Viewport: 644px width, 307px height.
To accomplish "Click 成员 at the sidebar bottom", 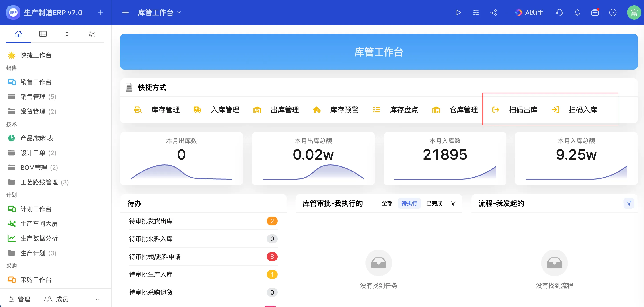I will [x=56, y=299].
